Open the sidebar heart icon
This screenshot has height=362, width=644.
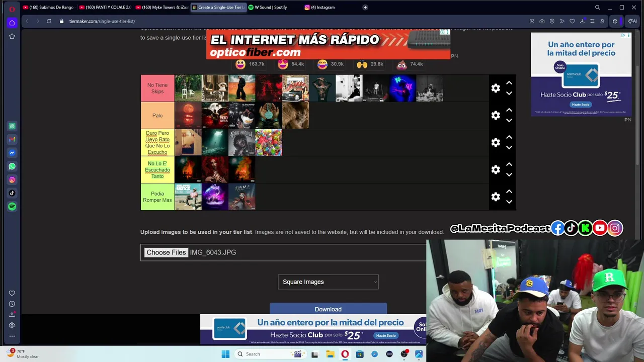tap(12, 293)
